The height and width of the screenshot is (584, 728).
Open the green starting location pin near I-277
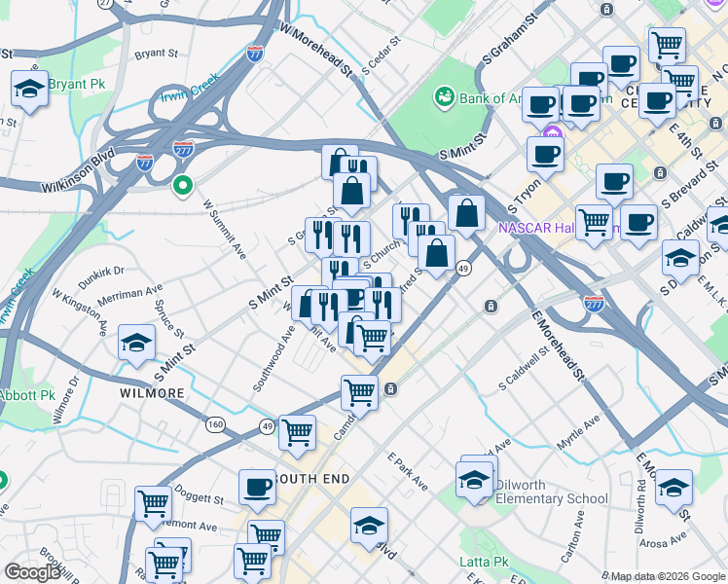[x=183, y=186]
